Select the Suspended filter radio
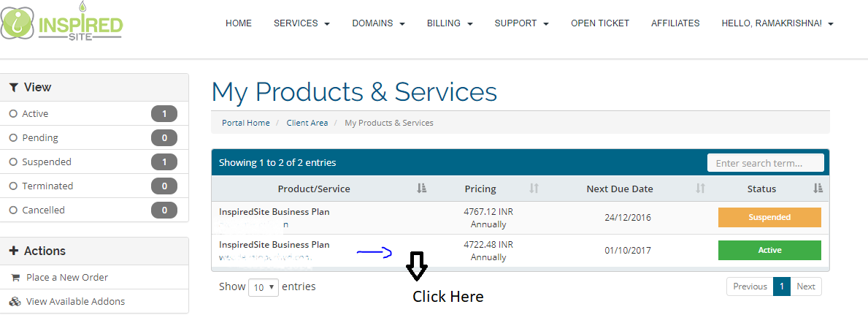Image resolution: width=868 pixels, height=315 pixels. coord(13,162)
